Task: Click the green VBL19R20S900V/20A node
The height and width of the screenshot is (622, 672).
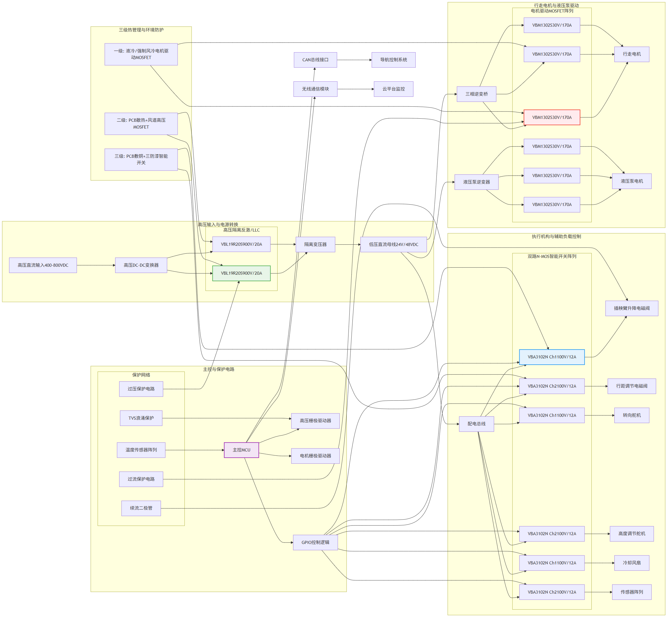Action: [241, 273]
